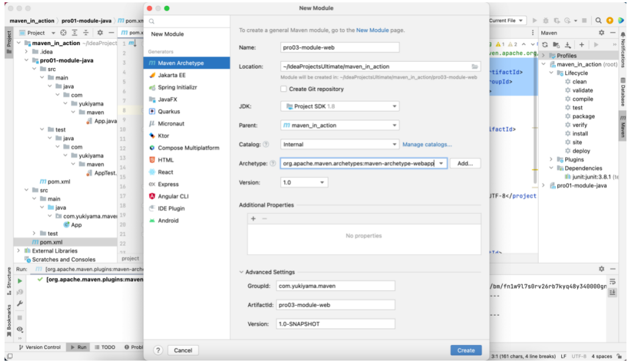631x364 pixels.
Task: Click the GroupId input field
Action: [x=335, y=286]
